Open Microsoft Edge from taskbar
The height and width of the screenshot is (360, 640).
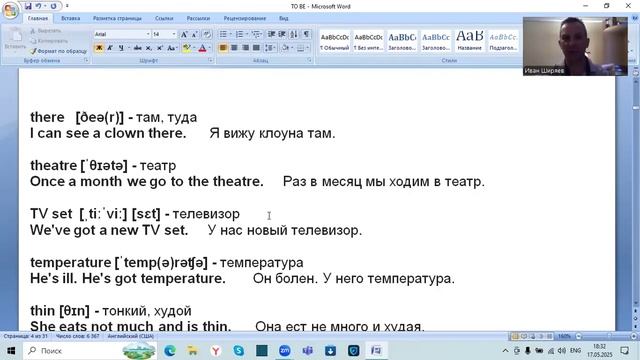coord(170,350)
